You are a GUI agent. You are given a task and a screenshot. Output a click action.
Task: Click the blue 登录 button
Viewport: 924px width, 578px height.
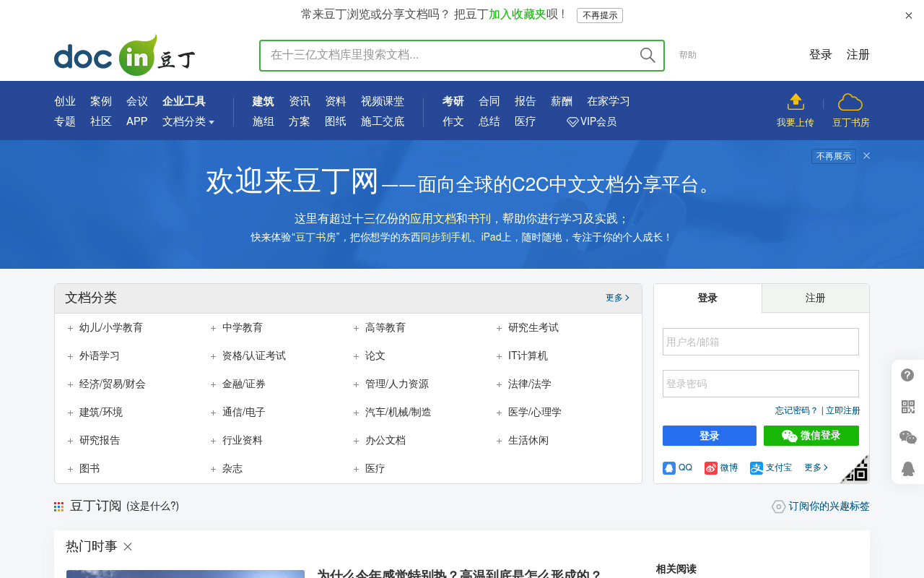[x=710, y=436]
